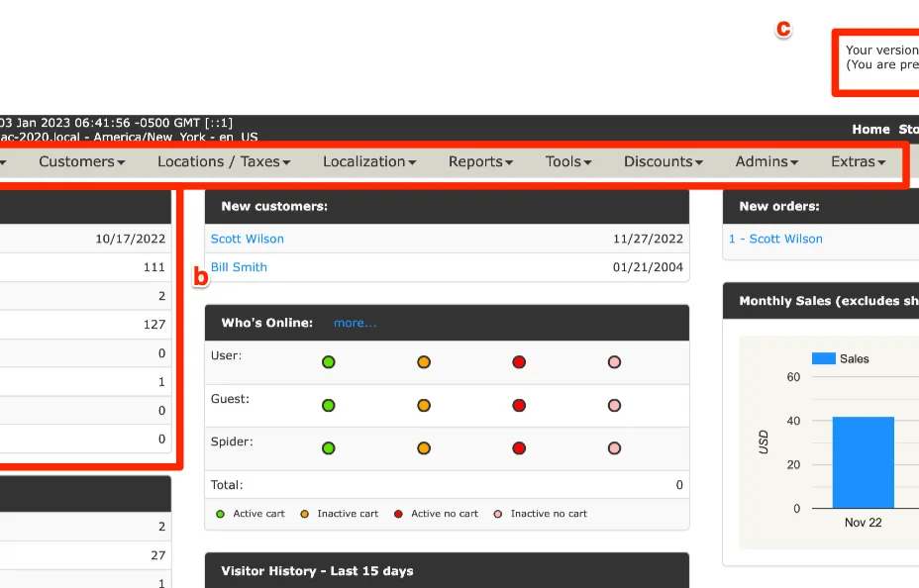
Task: Click the 01/21/2004 date for Bill Smith
Action: click(649, 267)
